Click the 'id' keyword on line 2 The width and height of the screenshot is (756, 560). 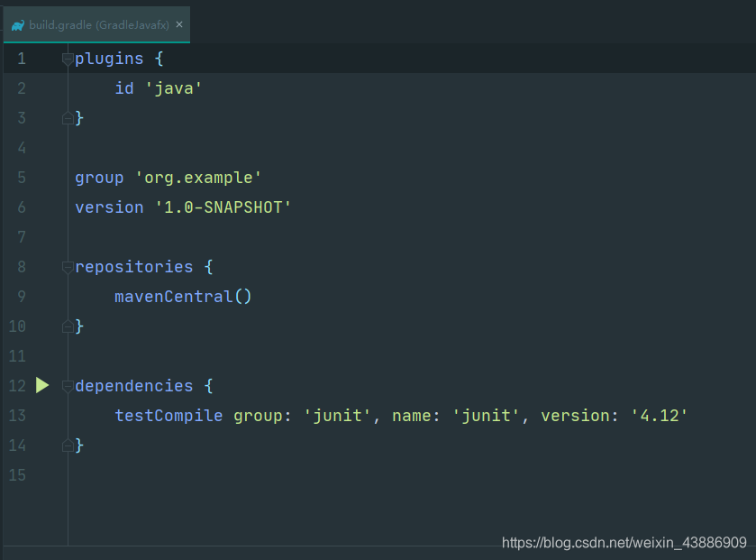coord(124,88)
